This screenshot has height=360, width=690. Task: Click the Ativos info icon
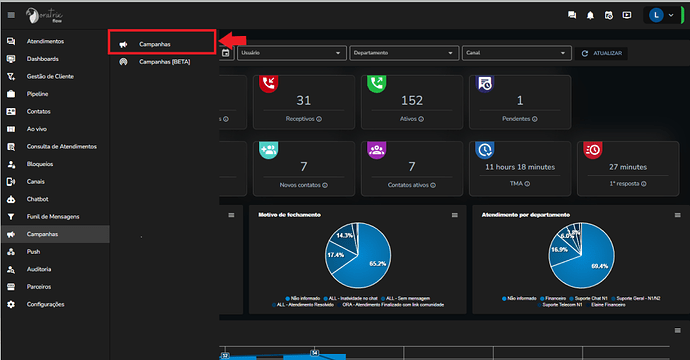click(421, 119)
